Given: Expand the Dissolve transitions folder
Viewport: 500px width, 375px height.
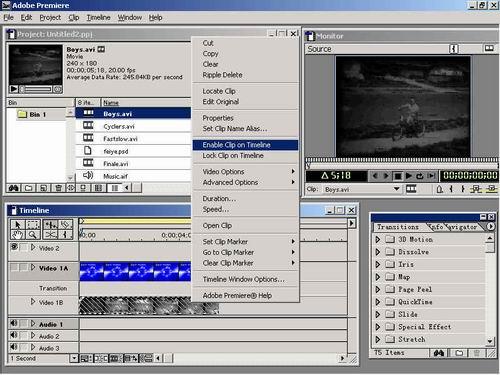Looking at the screenshot, I should point(378,252).
